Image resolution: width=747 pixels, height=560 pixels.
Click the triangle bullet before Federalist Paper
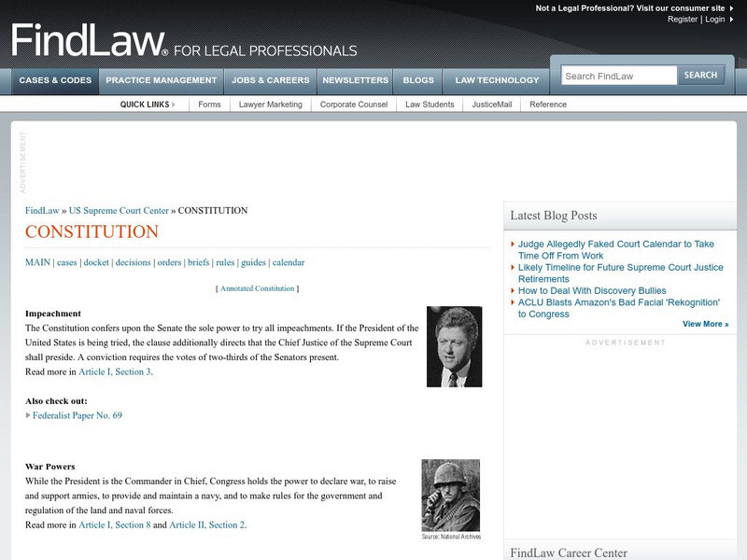click(x=28, y=415)
